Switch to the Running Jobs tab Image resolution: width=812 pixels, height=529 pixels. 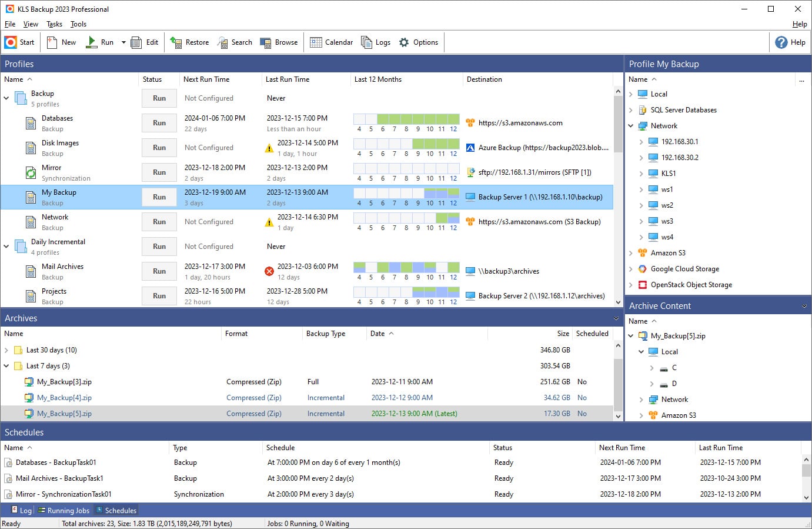(64, 510)
